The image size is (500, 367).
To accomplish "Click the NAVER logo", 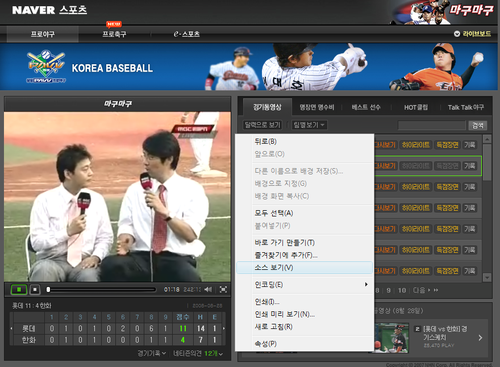I will (33, 10).
